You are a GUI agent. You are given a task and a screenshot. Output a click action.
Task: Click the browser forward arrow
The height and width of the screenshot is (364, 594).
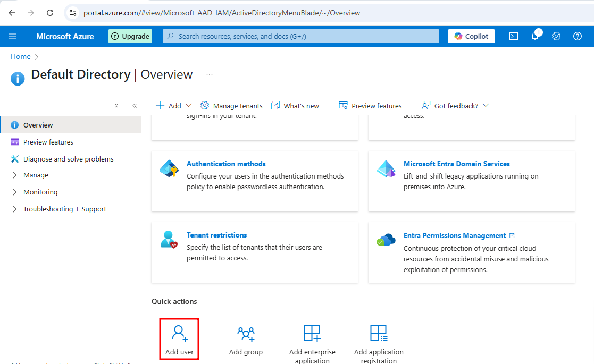coord(31,13)
